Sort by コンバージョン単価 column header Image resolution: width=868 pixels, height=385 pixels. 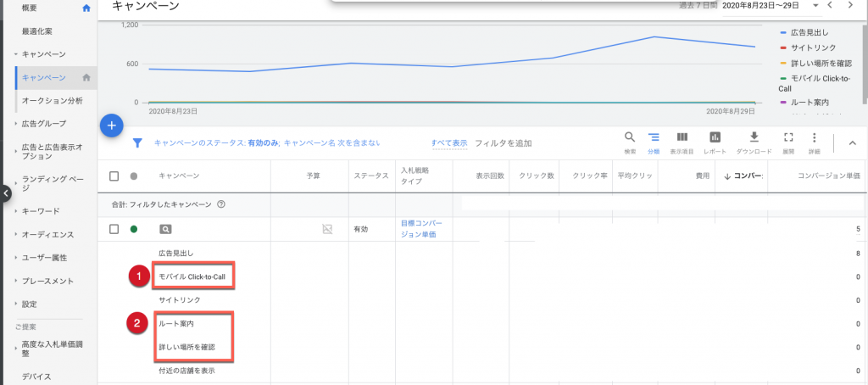click(x=829, y=176)
